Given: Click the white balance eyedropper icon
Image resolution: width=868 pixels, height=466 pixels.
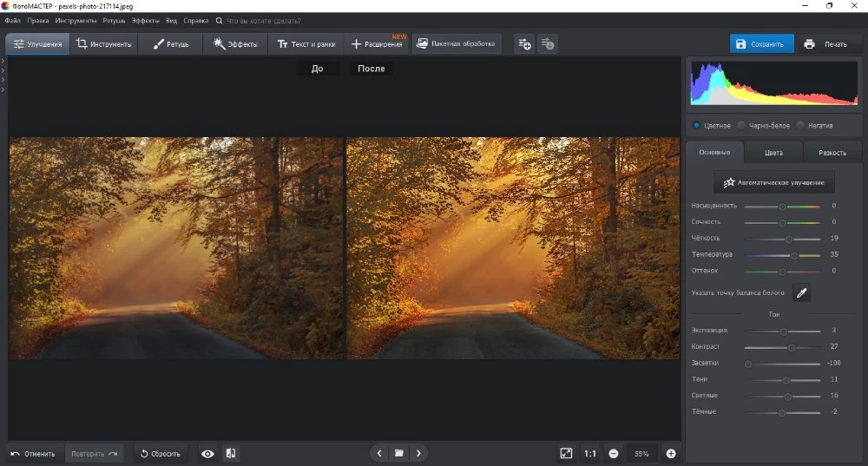Looking at the screenshot, I should click(x=801, y=293).
